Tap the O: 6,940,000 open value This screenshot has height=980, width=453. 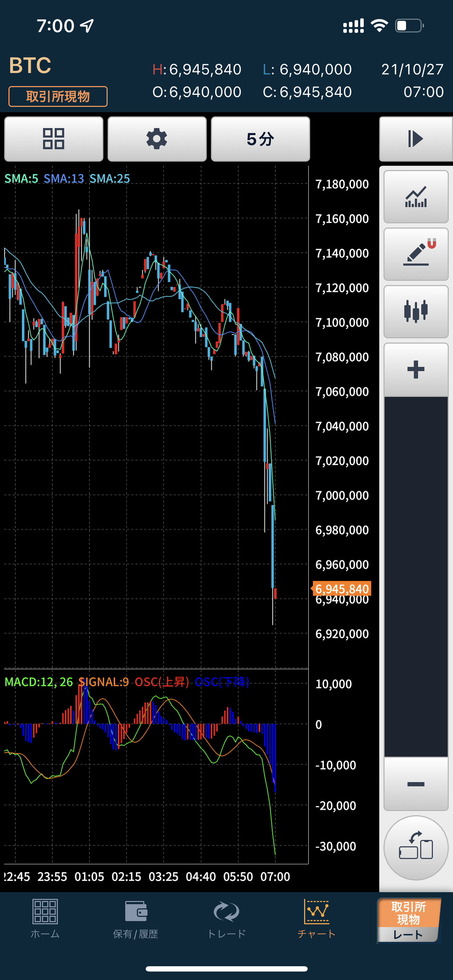tap(197, 92)
